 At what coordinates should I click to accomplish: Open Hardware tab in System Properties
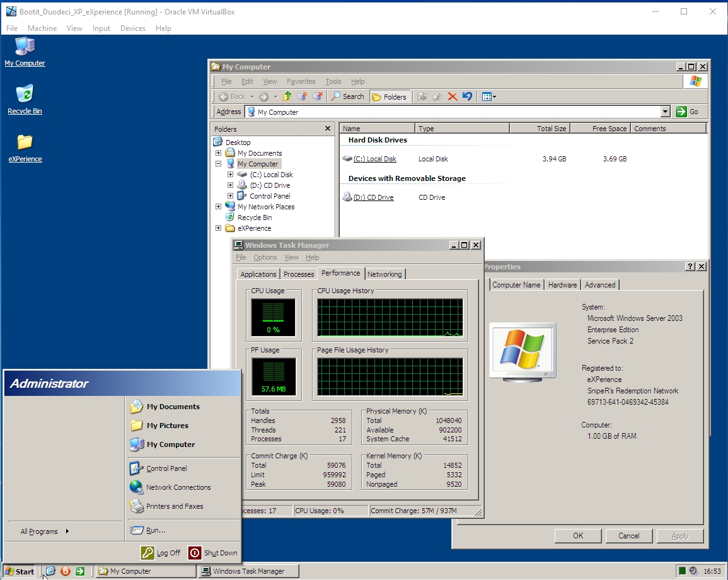click(x=562, y=285)
